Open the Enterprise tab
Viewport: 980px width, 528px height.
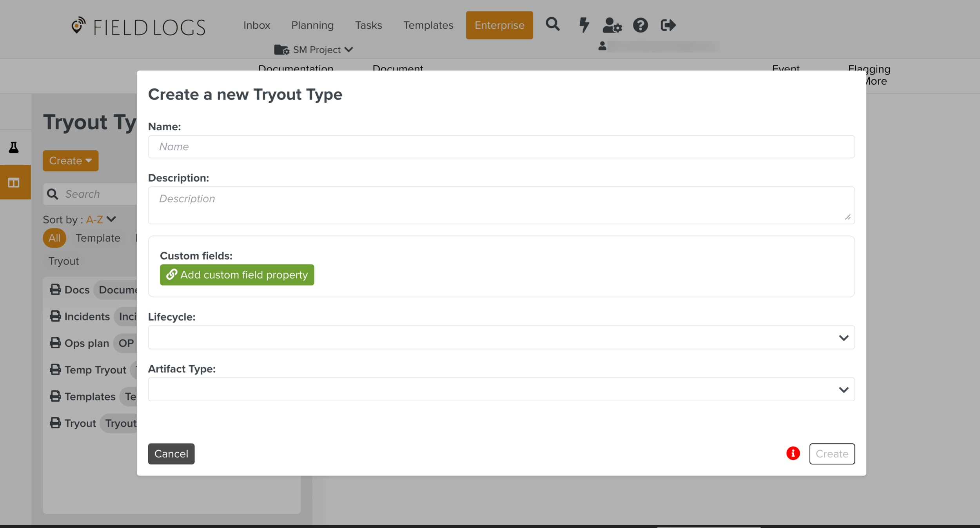coord(499,25)
